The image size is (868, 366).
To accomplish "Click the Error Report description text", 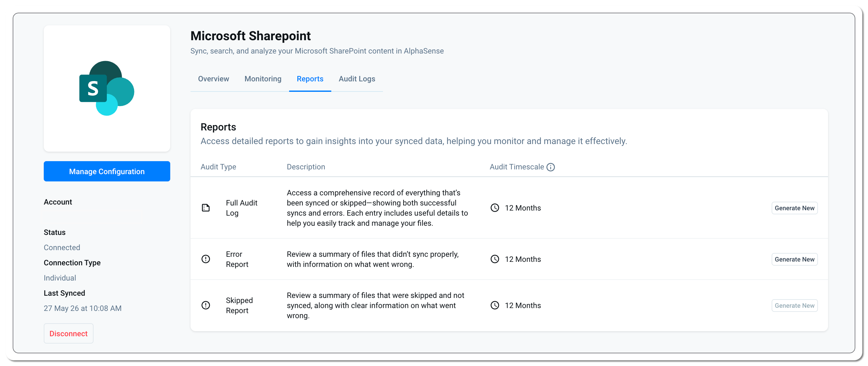I will tap(373, 259).
